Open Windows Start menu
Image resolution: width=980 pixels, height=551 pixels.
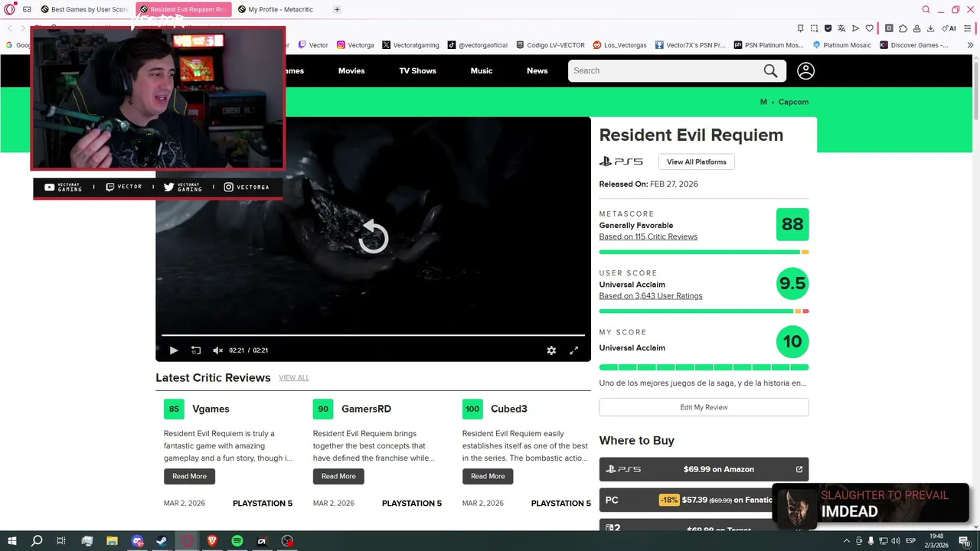click(x=11, y=541)
